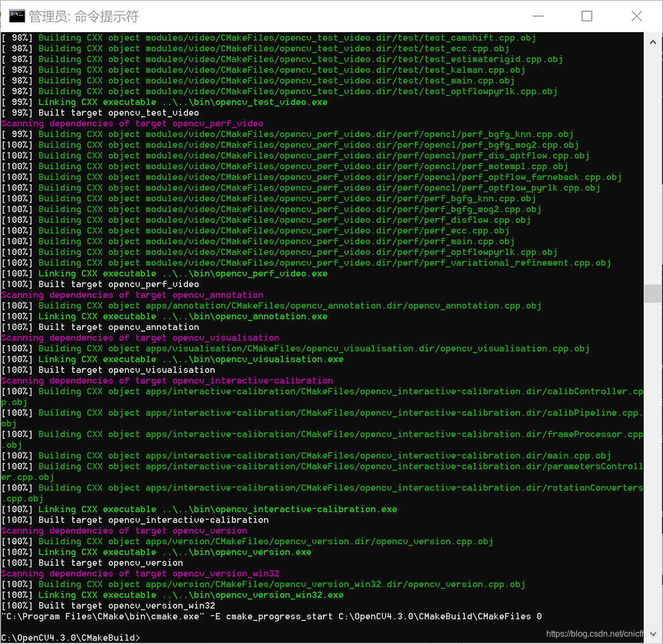Viewport: 663px width, 644px height.
Task: Click the window title text 管理员: 命令提示符
Action: tap(84, 17)
